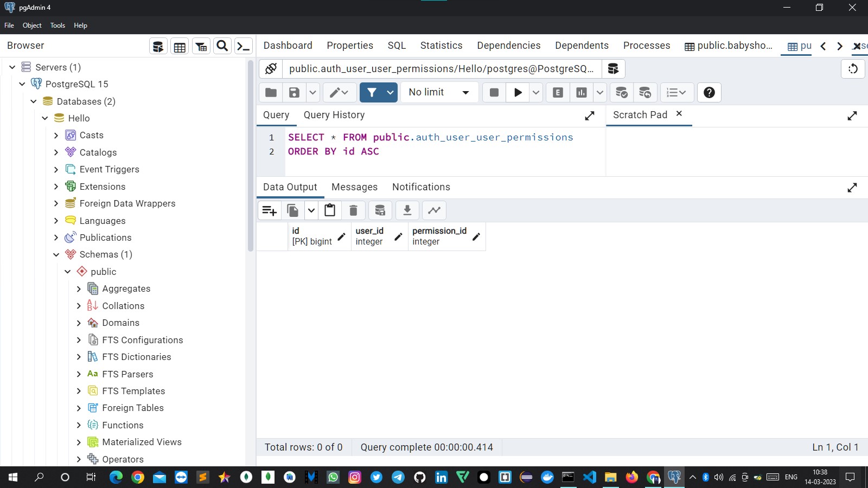
Task: Open the public.babysho... tab
Action: 729,46
